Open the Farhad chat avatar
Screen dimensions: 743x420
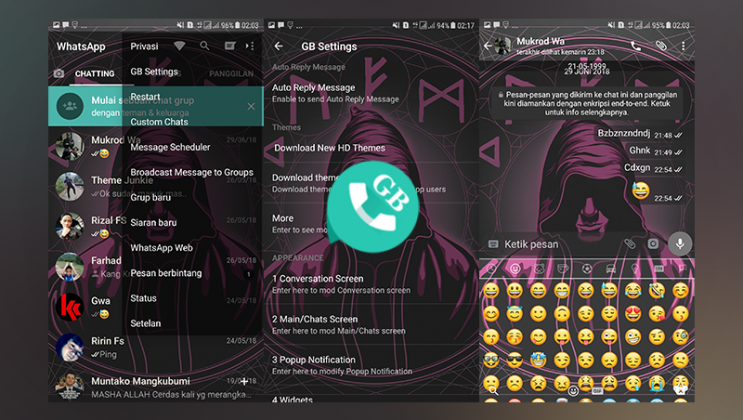(70, 267)
